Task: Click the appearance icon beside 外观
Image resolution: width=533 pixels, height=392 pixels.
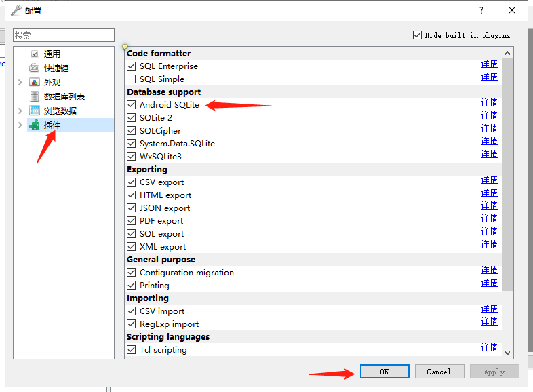Action: click(35, 82)
